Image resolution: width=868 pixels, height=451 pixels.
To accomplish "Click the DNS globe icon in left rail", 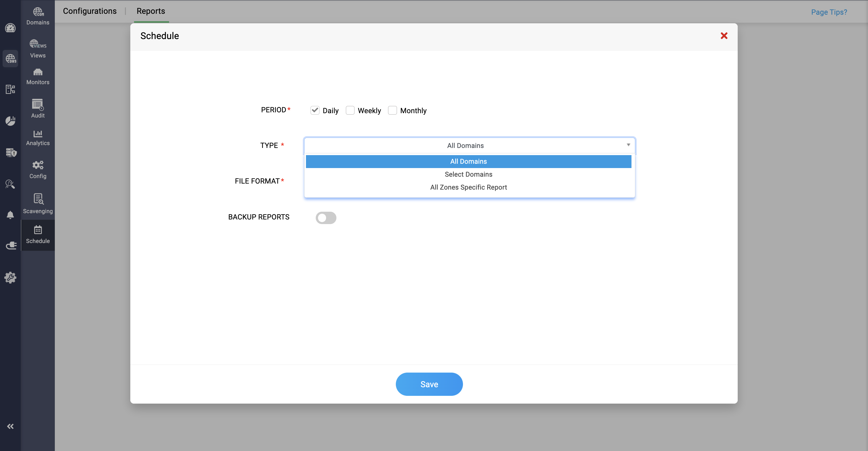I will 10,59.
